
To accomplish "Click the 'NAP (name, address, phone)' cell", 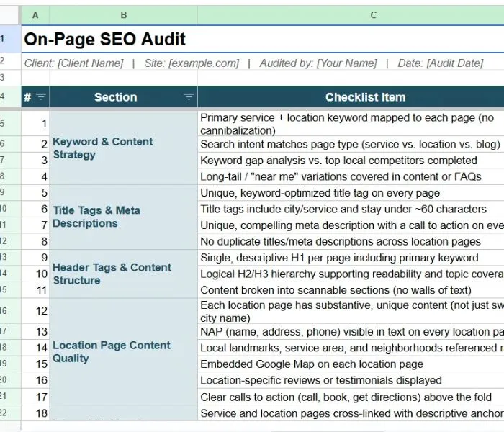I will [351, 332].
